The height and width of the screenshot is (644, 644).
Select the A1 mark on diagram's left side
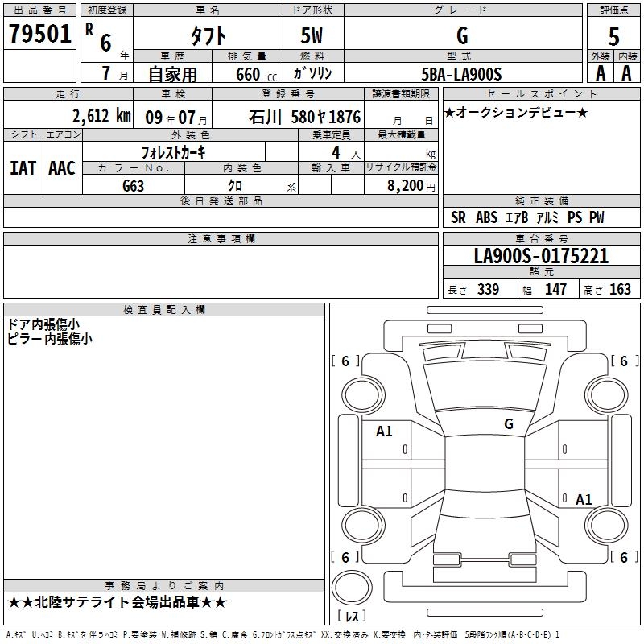384,431
